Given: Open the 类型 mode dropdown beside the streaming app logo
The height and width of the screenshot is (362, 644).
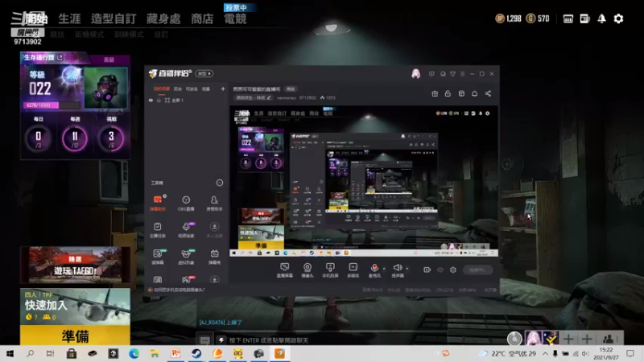Looking at the screenshot, I should [204, 73].
